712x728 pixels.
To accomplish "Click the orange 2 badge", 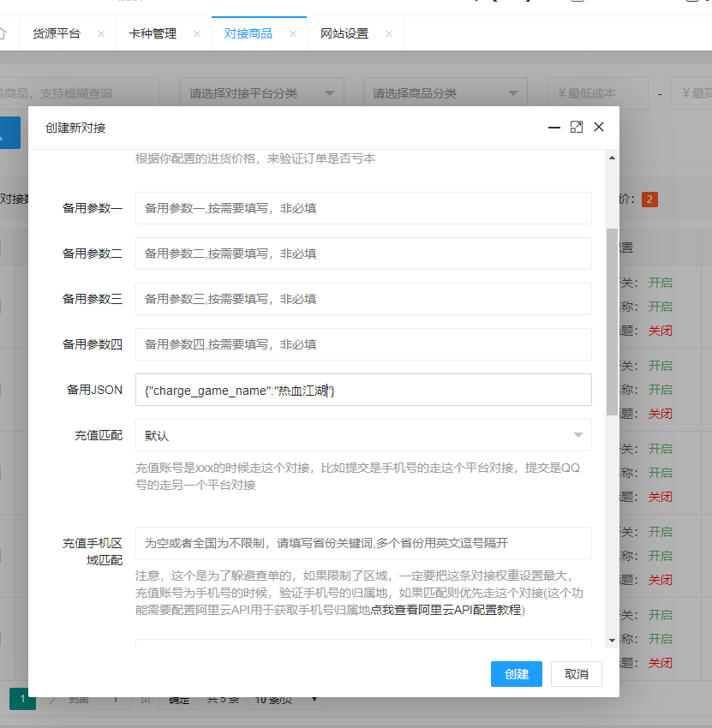I will click(649, 200).
